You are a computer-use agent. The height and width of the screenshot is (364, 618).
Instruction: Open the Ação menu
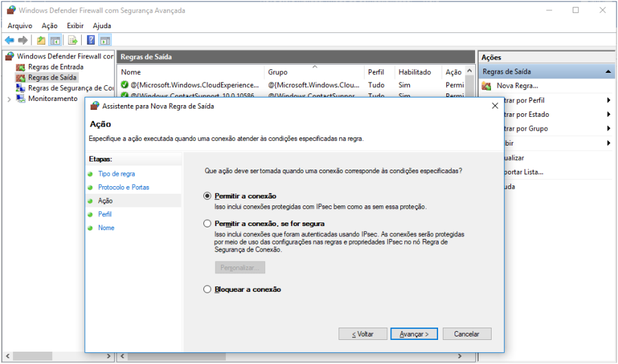tap(49, 25)
